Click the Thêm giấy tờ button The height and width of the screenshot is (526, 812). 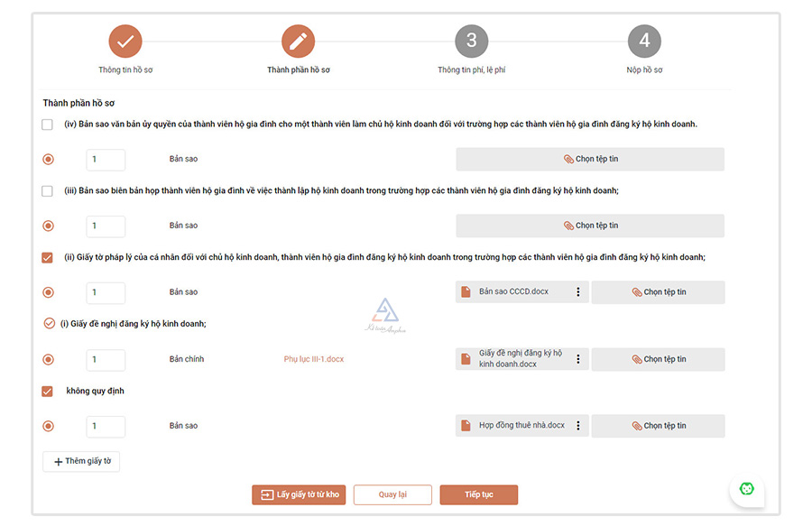(81, 461)
